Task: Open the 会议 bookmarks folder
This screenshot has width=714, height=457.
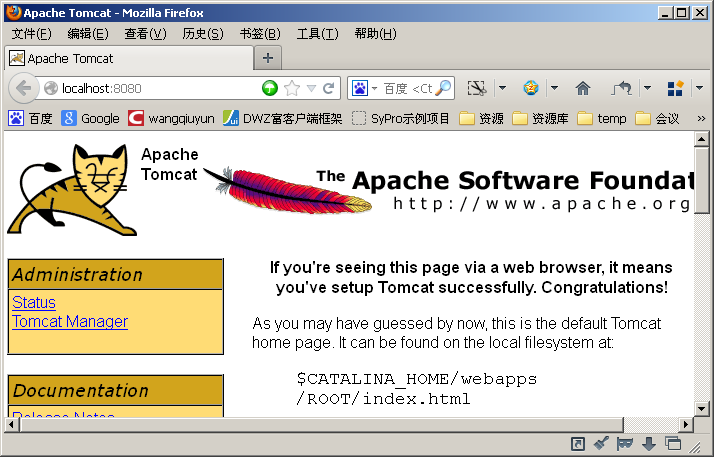Action: point(657,118)
